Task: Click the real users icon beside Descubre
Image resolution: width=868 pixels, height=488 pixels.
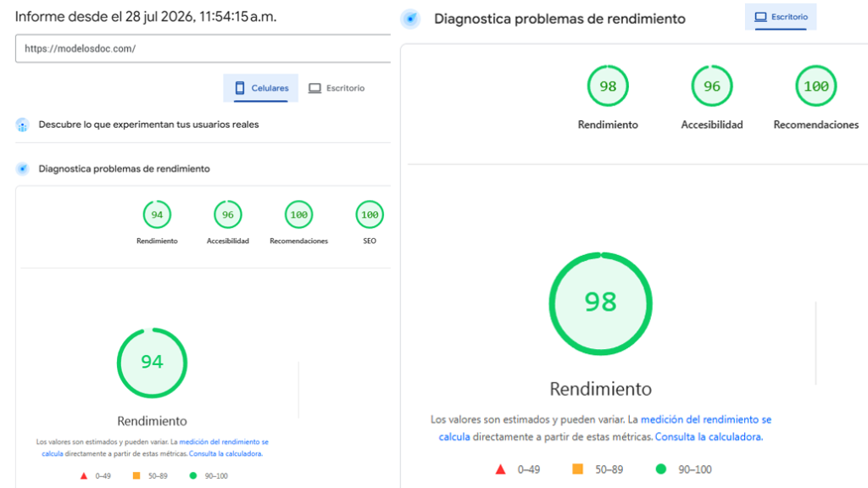Action: (22, 125)
